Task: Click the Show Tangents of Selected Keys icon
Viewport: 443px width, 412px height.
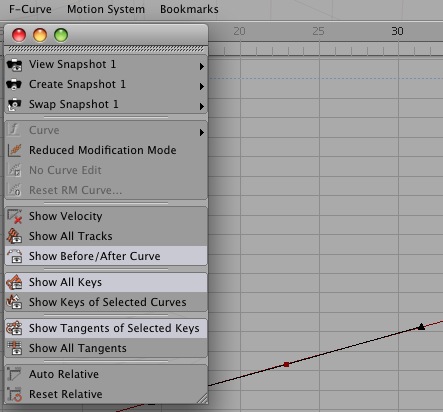Action: pyautogui.click(x=14, y=328)
